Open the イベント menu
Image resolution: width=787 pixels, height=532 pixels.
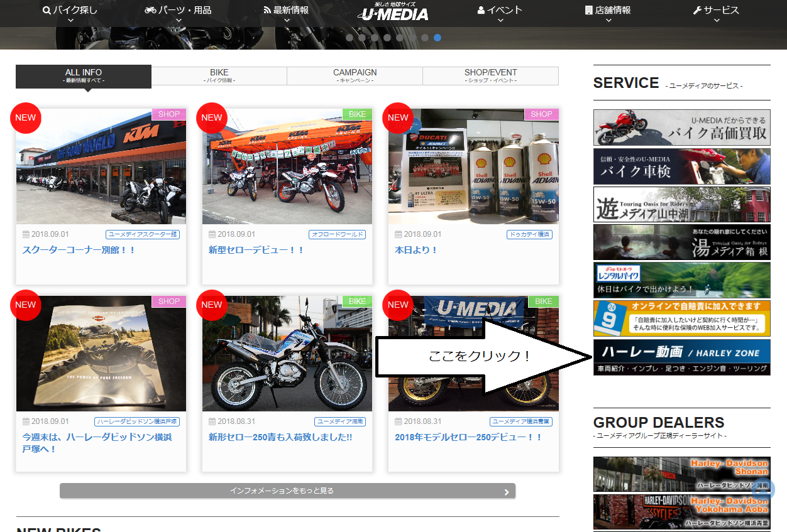tap(500, 11)
